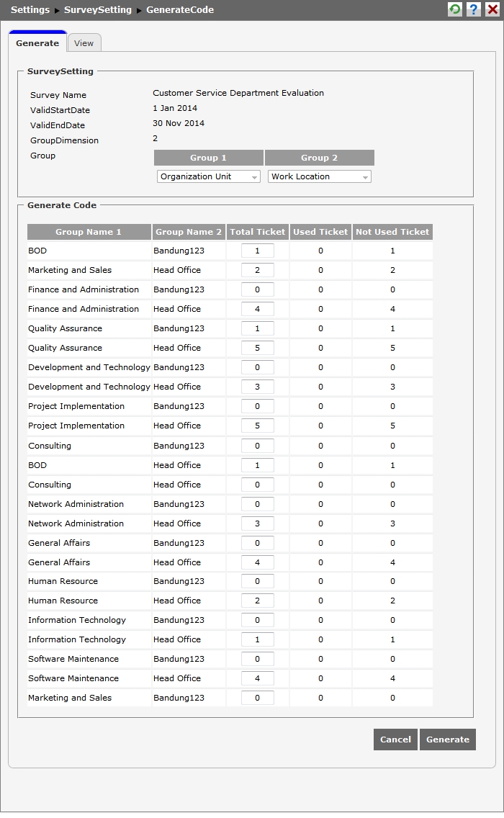Click Total Ticket field for Human Resource Head Office
This screenshot has height=818, width=504.
point(258,601)
